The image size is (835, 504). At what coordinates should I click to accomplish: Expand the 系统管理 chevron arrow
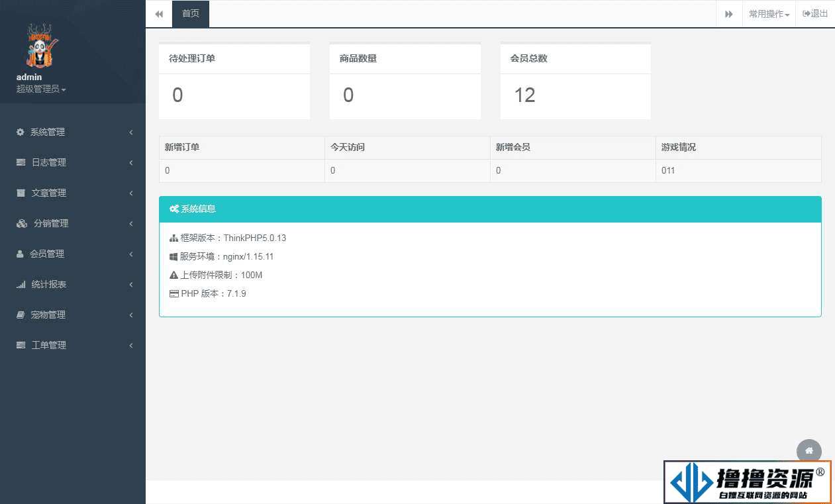point(131,132)
